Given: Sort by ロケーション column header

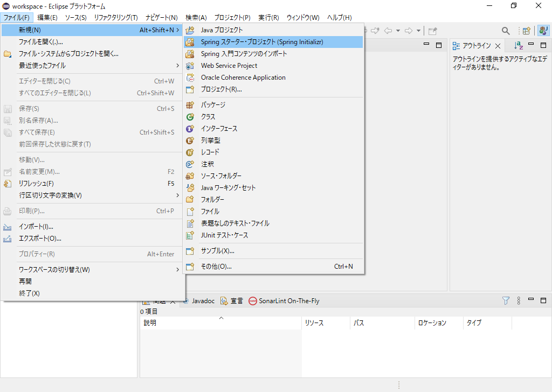Looking at the screenshot, I should tap(439, 323).
